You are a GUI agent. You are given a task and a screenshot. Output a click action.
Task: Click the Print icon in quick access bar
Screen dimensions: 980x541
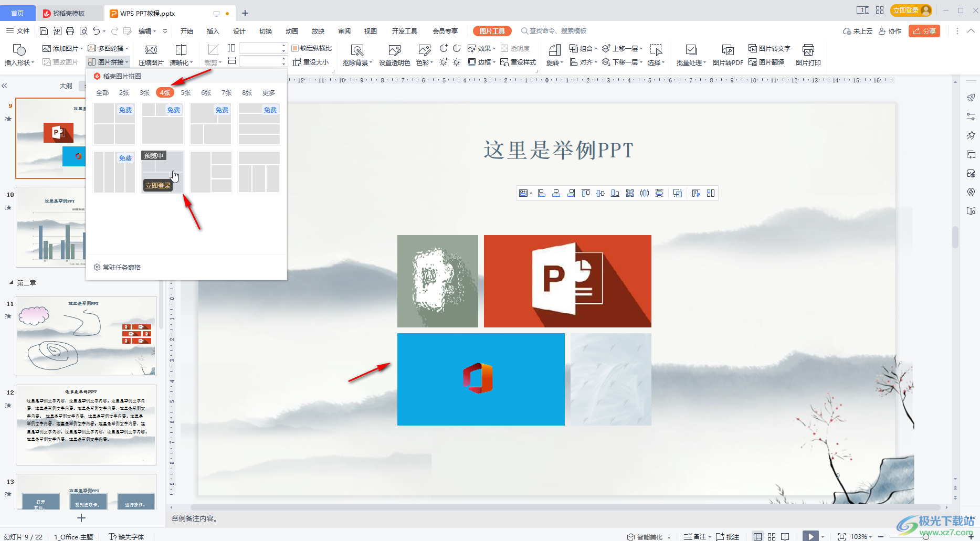coord(70,31)
